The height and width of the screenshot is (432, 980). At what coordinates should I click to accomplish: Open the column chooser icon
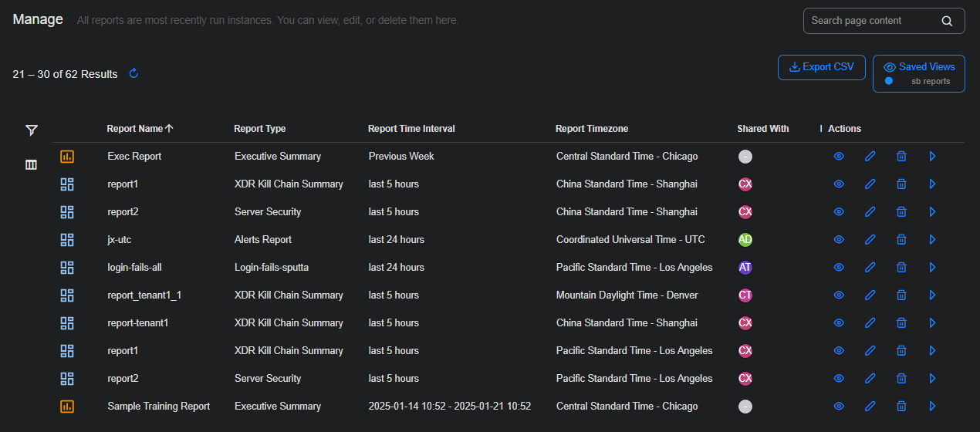coord(32,164)
